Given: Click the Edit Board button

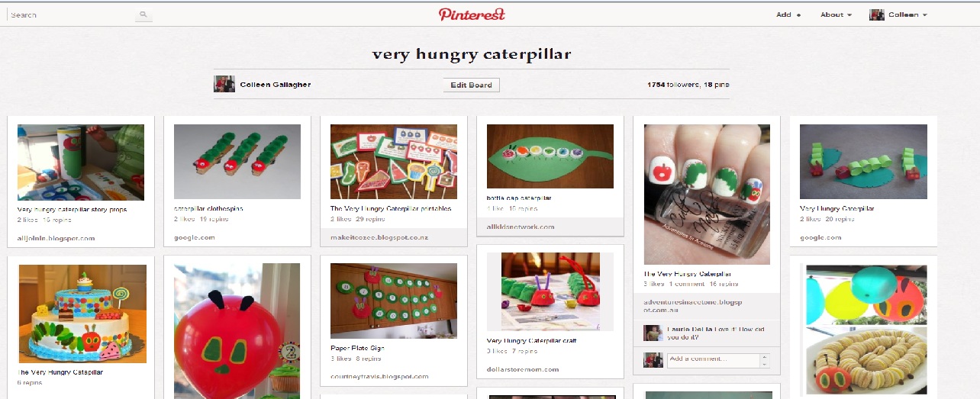Looking at the screenshot, I should pos(471,85).
